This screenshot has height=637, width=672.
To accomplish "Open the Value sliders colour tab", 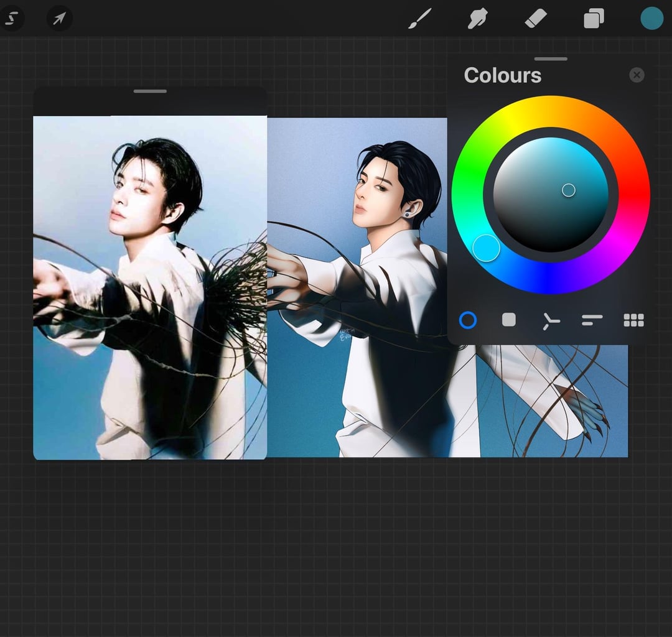I will [592, 320].
